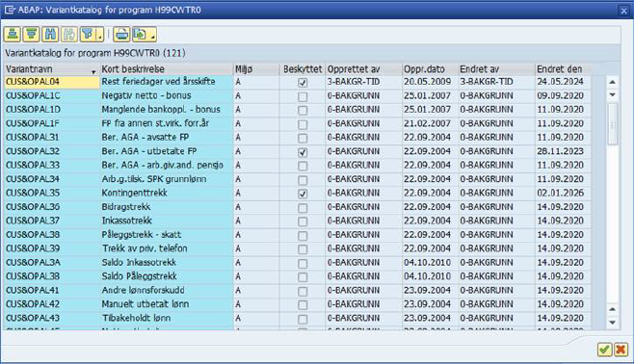Toggle Beskyttet checkbox for CUS&OPAL33
Image resolution: width=634 pixels, height=364 pixels.
click(303, 166)
